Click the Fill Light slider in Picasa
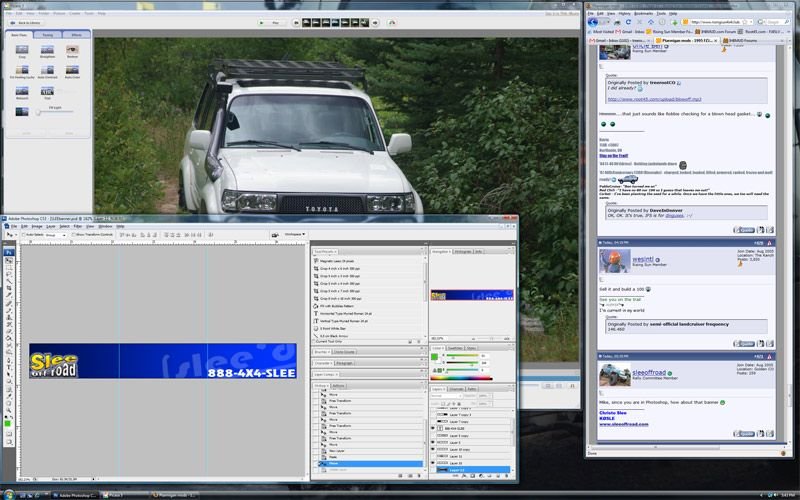 [x=54, y=112]
